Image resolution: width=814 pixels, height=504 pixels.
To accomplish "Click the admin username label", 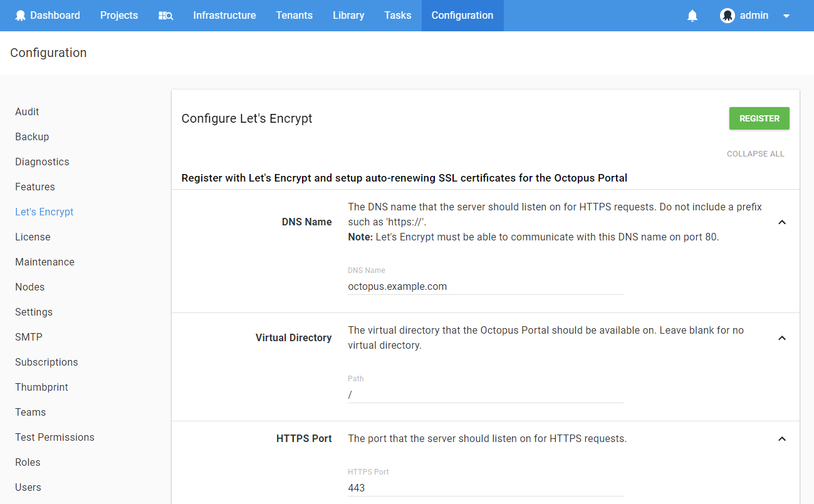I will [754, 16].
